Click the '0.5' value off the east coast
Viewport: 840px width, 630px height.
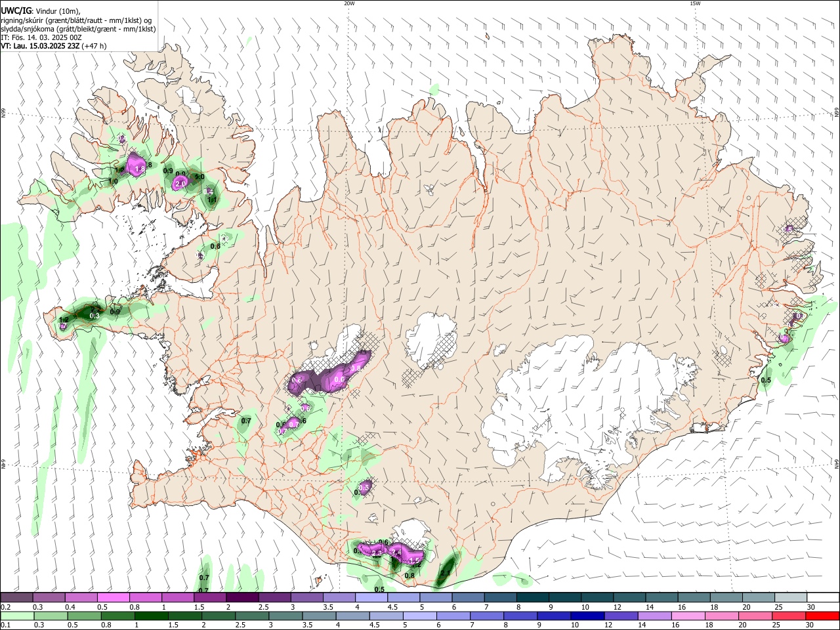coord(765,381)
